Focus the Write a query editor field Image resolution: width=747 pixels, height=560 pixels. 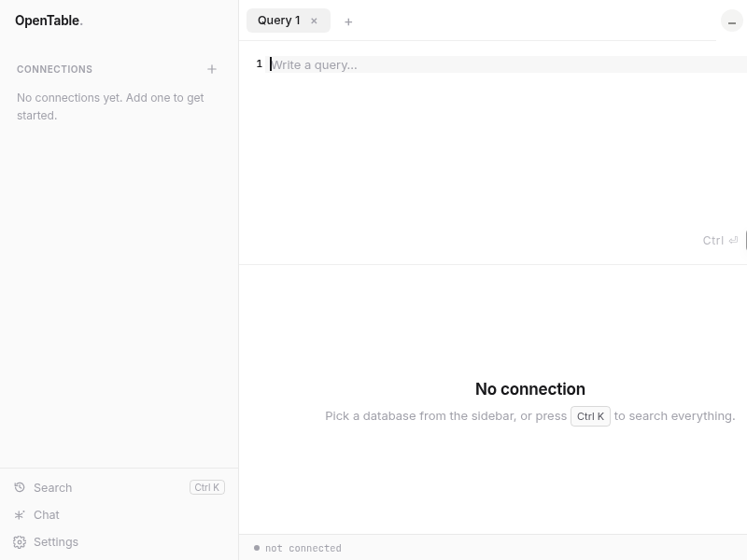click(508, 64)
